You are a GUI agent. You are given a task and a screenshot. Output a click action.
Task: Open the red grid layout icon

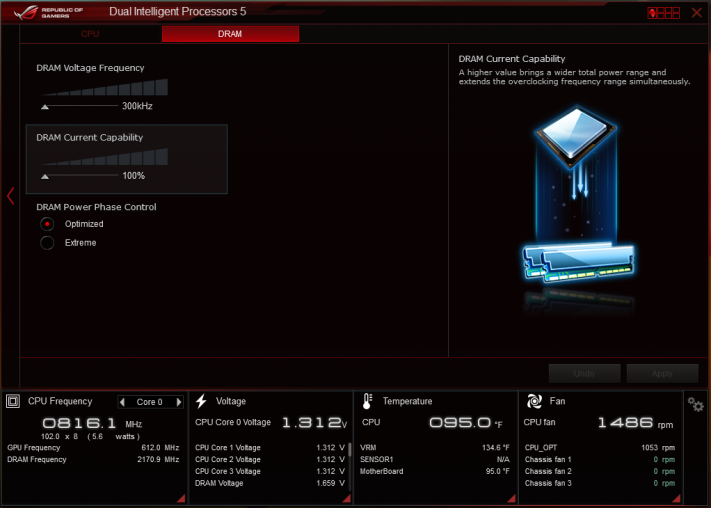coord(663,13)
